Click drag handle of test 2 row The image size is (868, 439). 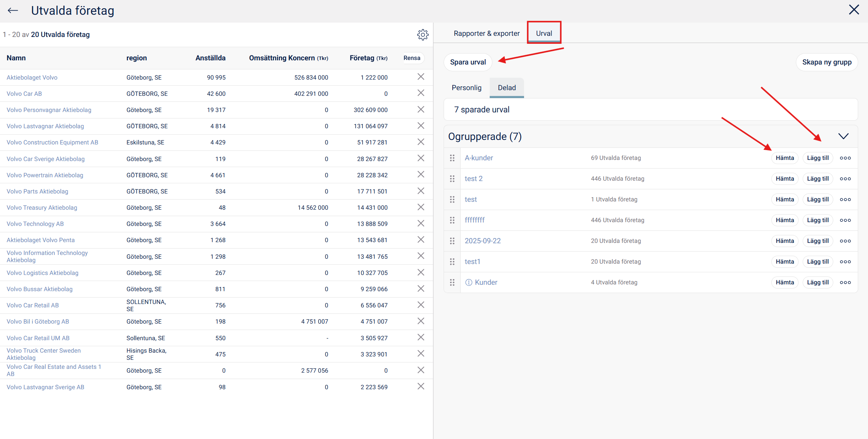[x=452, y=179]
